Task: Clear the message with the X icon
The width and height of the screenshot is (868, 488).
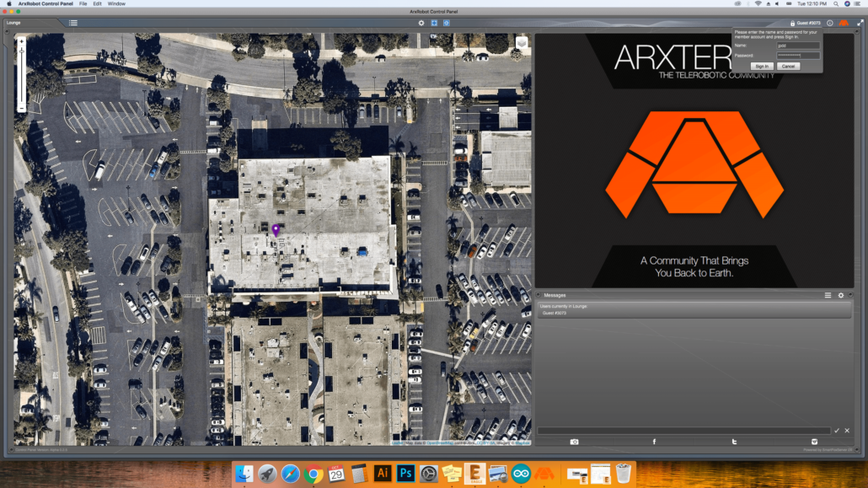Action: (x=847, y=431)
